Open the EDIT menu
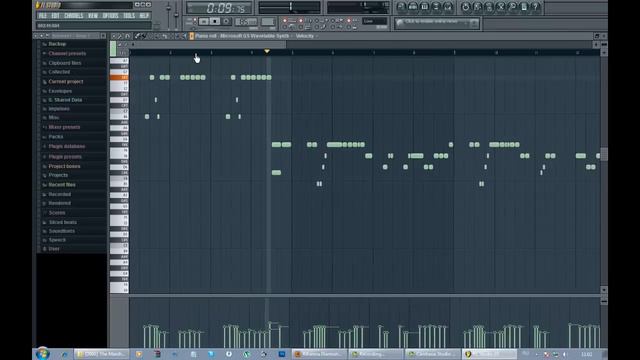Viewport: 640px width, 360px height. 56,16
